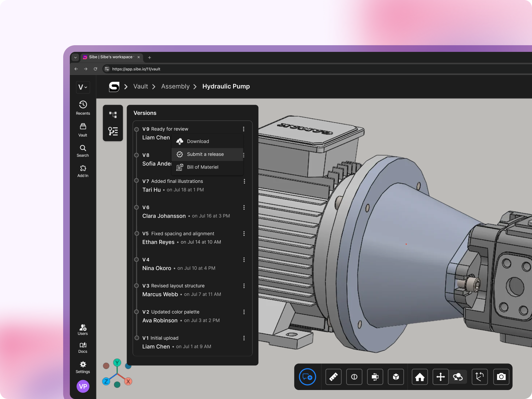Toggle the 3D cube view tool
This screenshot has width=532, height=399.
click(396, 377)
